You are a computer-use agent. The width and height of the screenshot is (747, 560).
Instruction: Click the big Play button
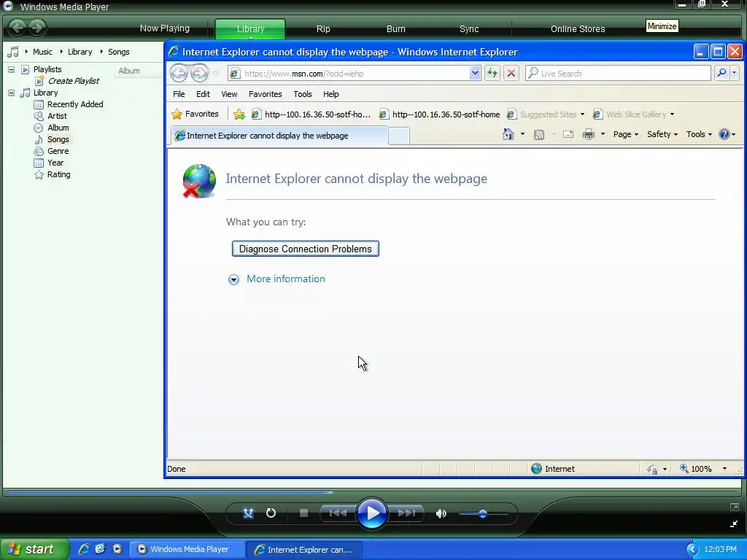pos(371,513)
